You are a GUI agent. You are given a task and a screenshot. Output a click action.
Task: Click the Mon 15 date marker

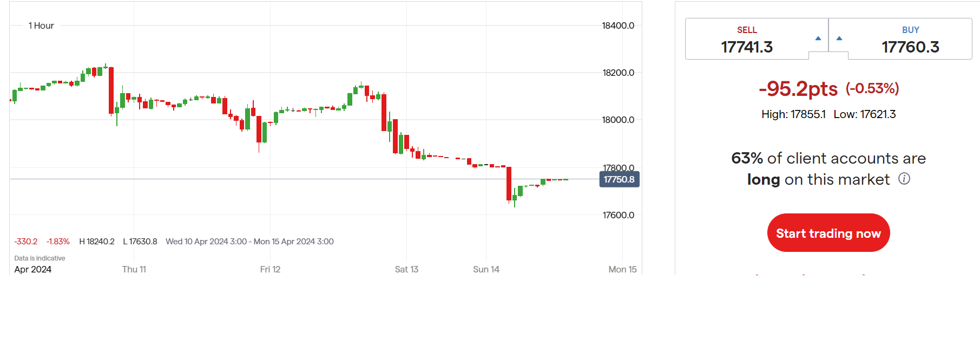click(x=622, y=269)
